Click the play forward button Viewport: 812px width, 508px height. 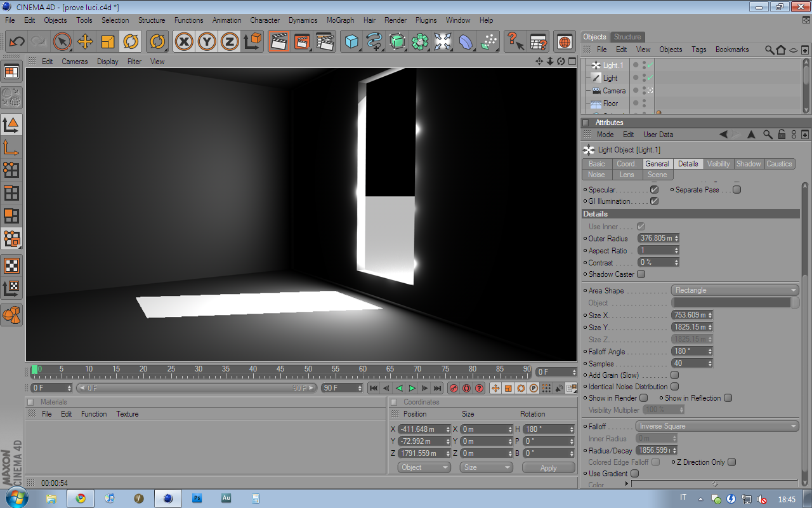point(412,388)
